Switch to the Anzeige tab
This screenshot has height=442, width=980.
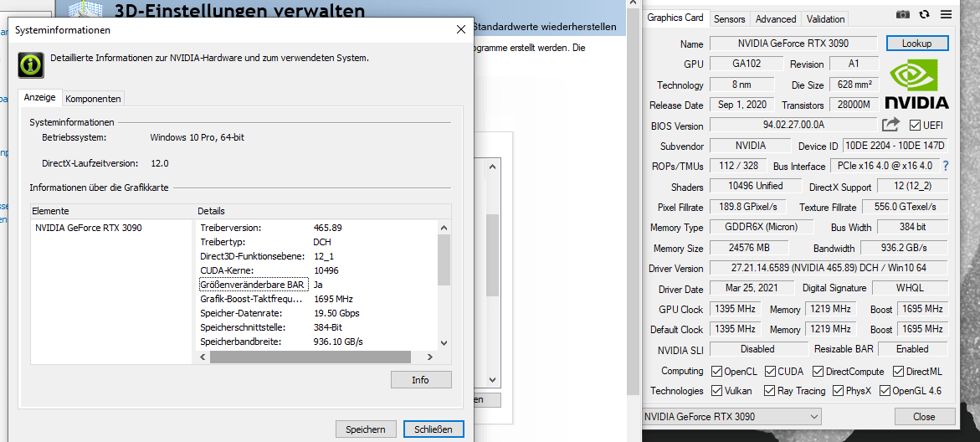click(40, 98)
